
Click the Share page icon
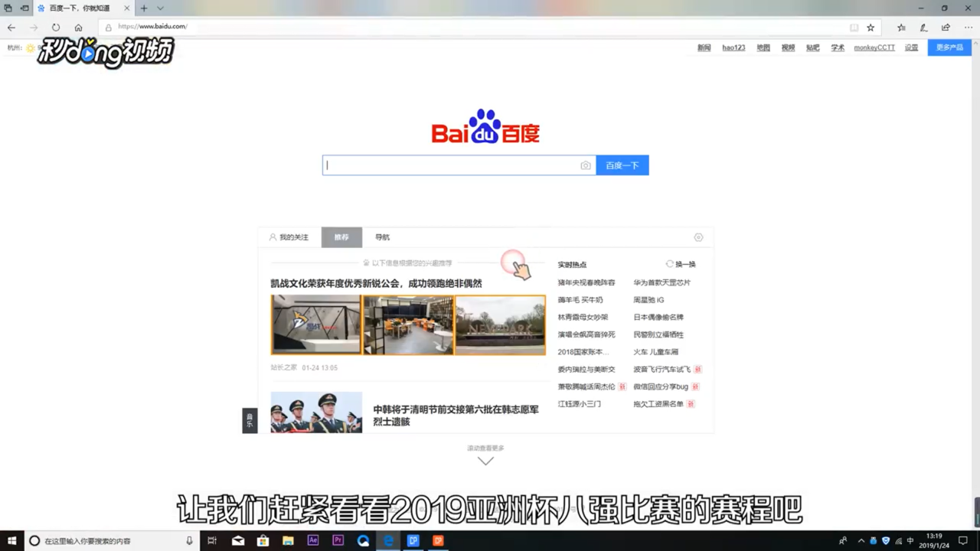pyautogui.click(x=946, y=28)
